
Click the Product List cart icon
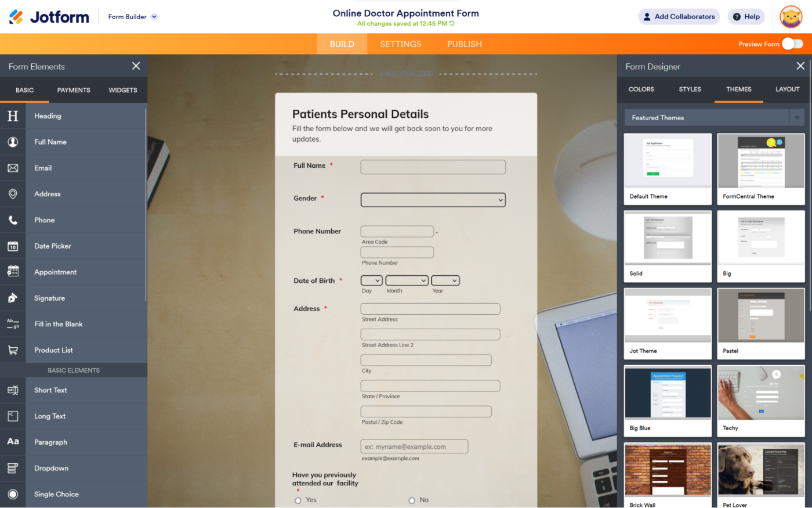[13, 350]
